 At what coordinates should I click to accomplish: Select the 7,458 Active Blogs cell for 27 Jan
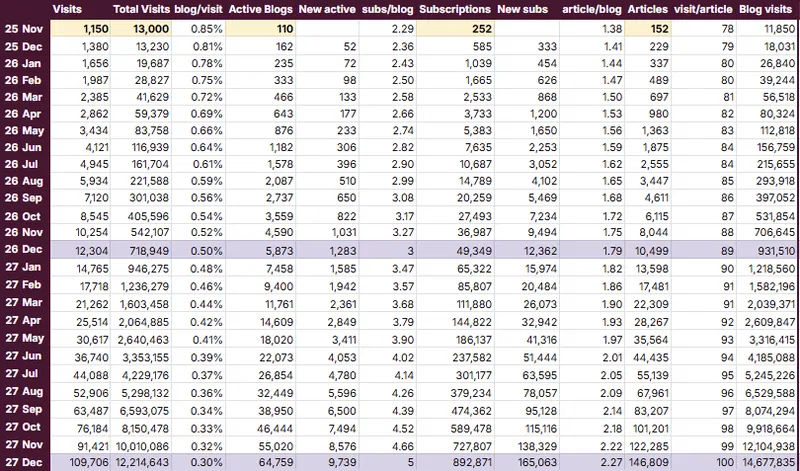[x=260, y=269]
